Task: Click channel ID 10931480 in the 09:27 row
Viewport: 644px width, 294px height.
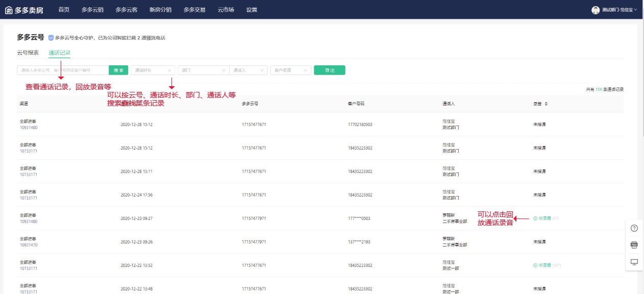Action: pyautogui.click(x=28, y=222)
